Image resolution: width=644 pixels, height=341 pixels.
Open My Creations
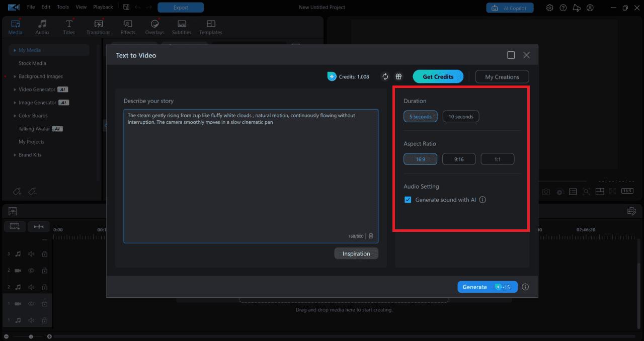[x=502, y=76]
